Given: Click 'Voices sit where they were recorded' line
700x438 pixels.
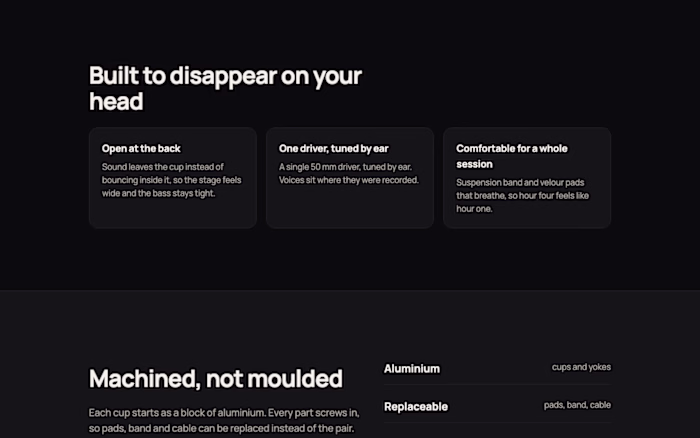Looking at the screenshot, I should [x=349, y=180].
